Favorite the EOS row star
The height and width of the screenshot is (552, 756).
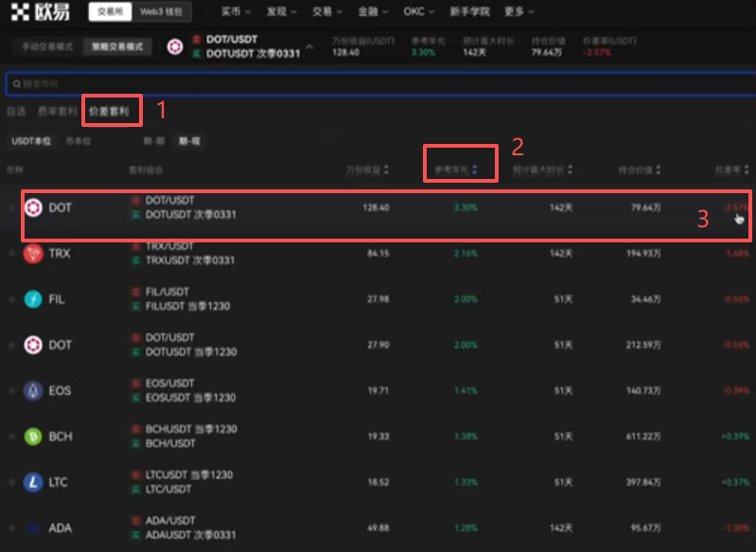click(11, 390)
